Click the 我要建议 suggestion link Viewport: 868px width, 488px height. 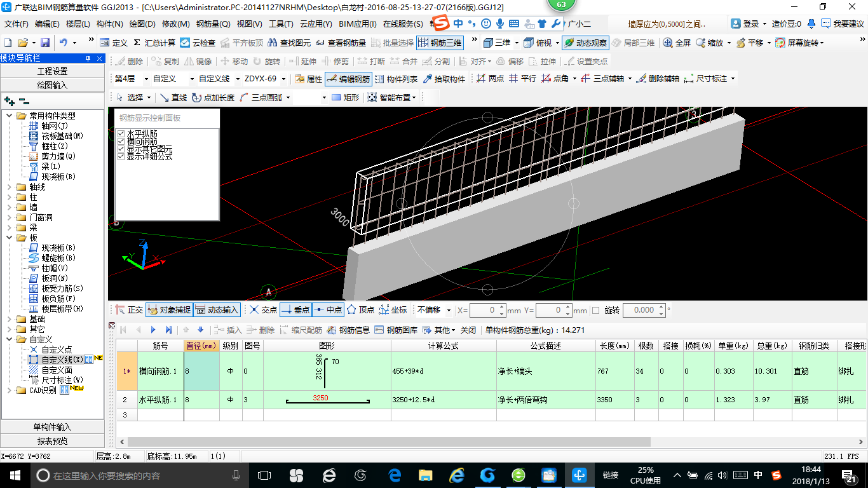[x=842, y=24]
